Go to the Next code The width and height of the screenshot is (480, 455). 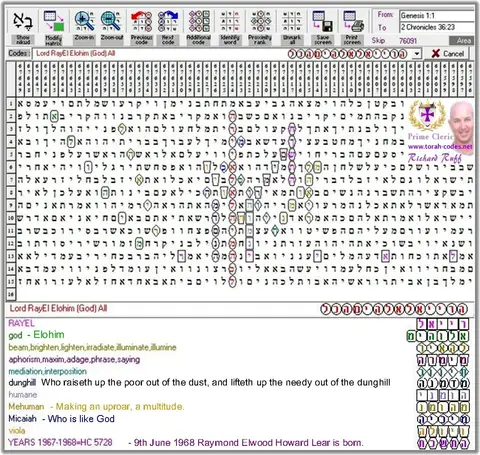168,21
